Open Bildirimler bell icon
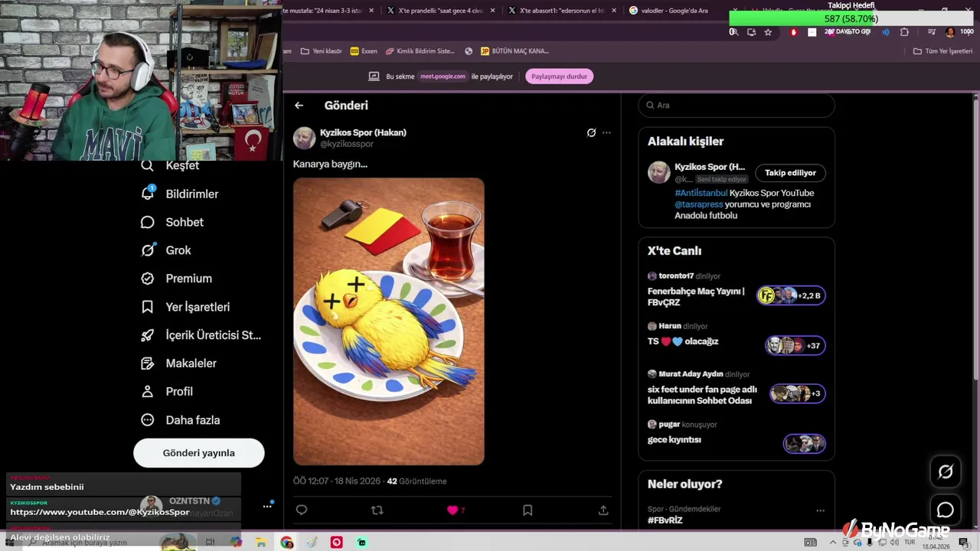This screenshot has width=980, height=551. point(148,194)
